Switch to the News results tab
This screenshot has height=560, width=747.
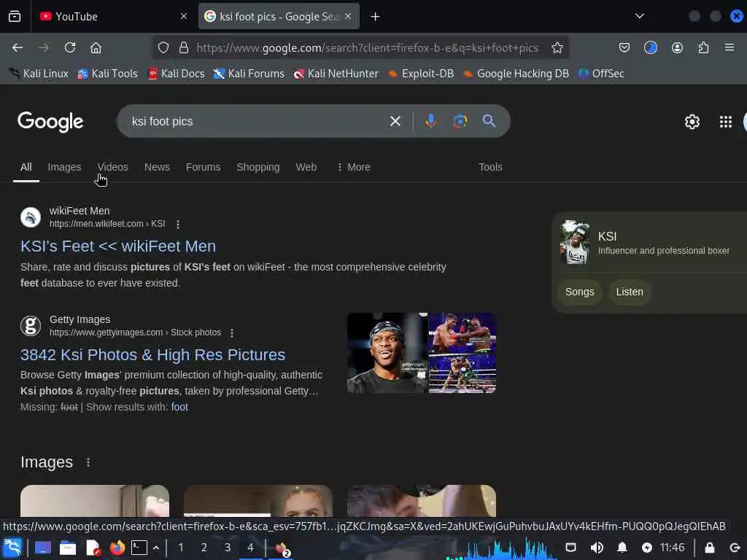(157, 167)
